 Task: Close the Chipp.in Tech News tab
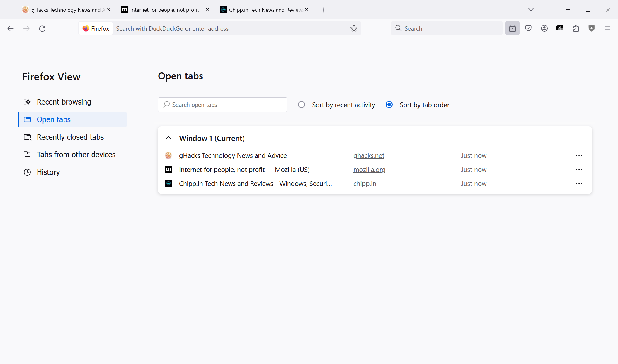307,10
